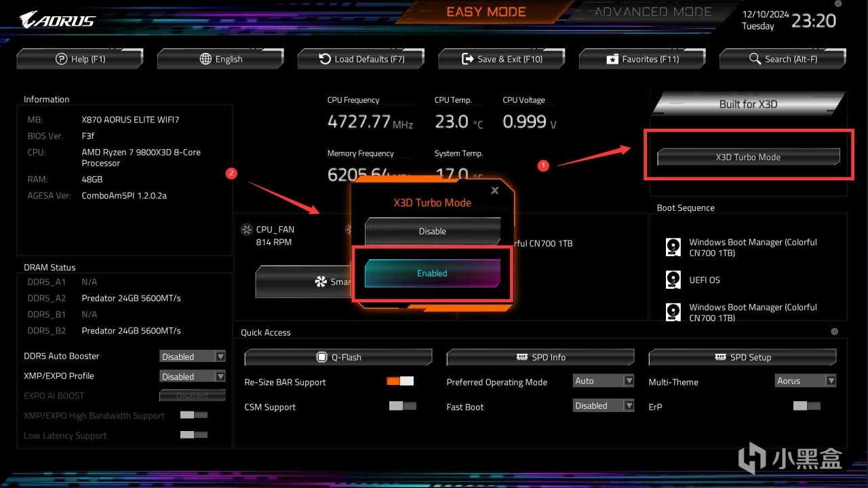This screenshot has height=488, width=868.
Task: Click the DDR5_B1 N/A entry
Action: click(90, 314)
